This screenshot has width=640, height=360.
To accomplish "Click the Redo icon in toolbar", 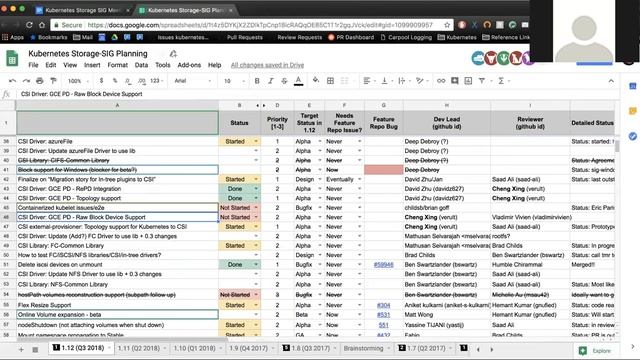I will [26, 81].
